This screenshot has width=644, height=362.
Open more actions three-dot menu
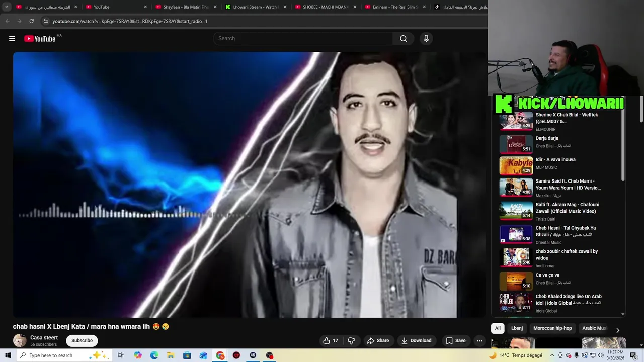(479, 341)
